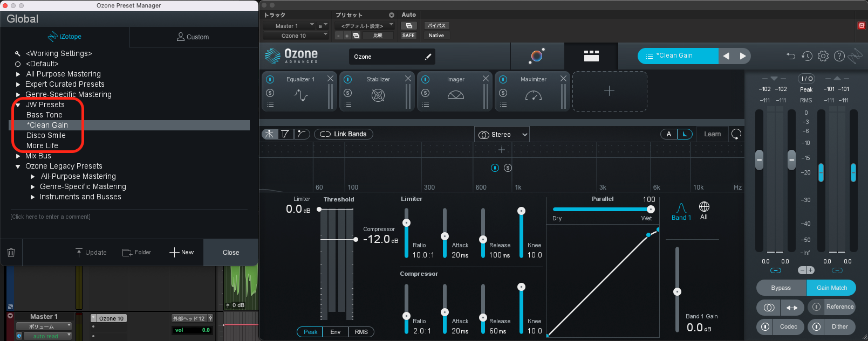
Task: Open the help question mark icon
Action: 839,56
